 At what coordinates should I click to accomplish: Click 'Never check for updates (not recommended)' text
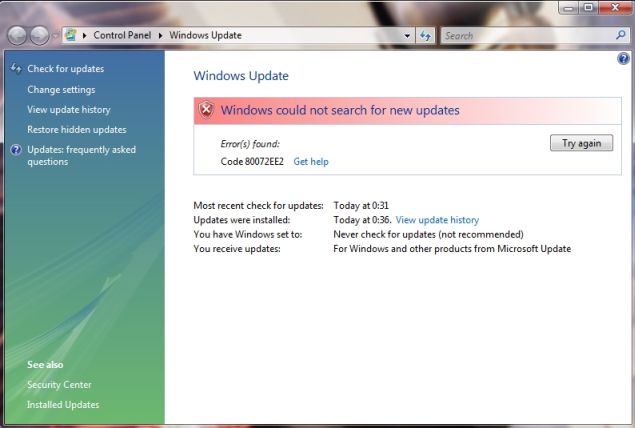point(428,234)
